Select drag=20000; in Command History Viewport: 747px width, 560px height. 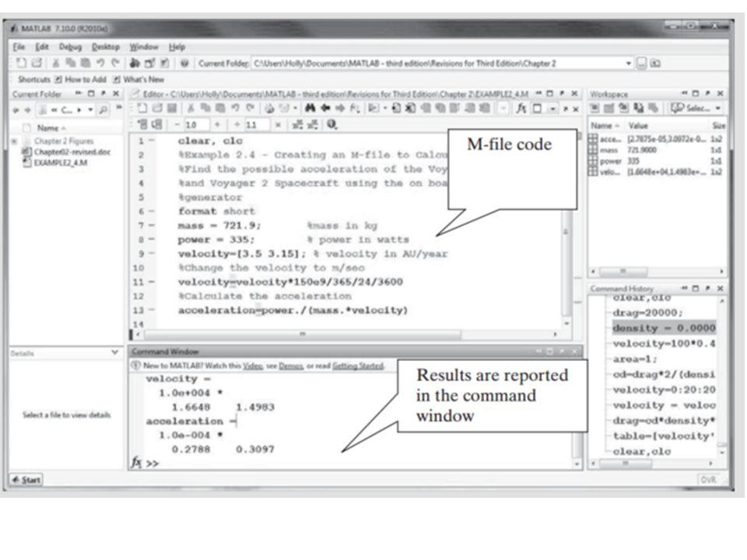click(x=647, y=313)
